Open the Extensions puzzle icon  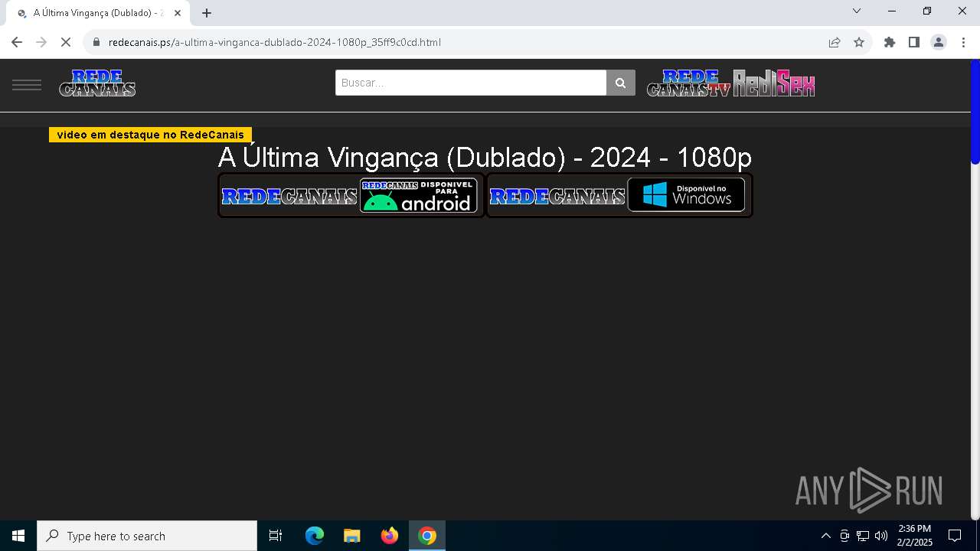pyautogui.click(x=889, y=42)
